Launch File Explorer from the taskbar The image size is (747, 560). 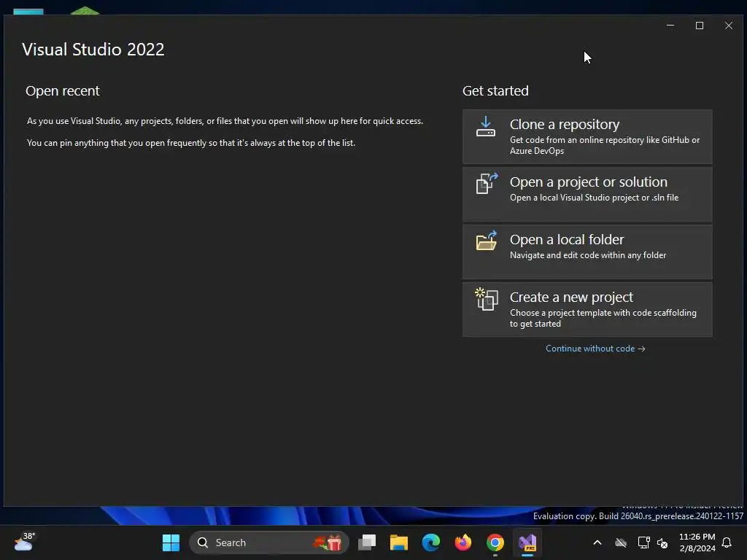399,542
